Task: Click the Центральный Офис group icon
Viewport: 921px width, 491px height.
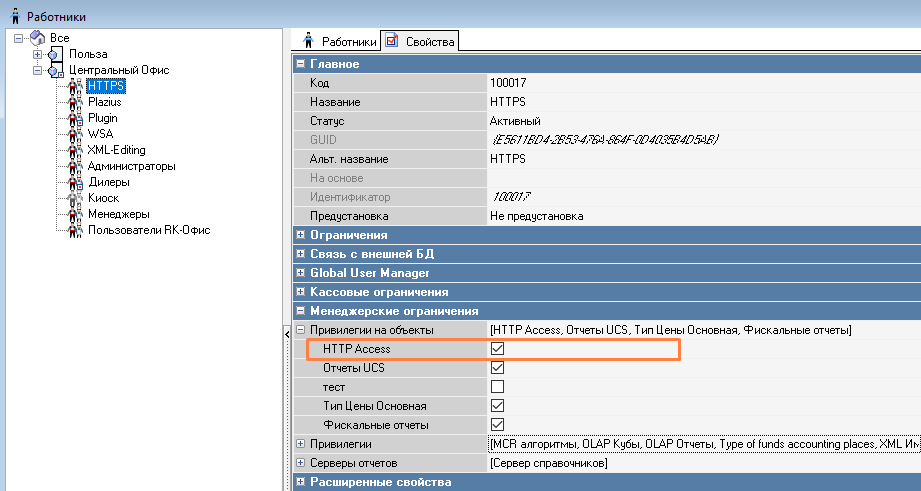Action: (x=55, y=70)
